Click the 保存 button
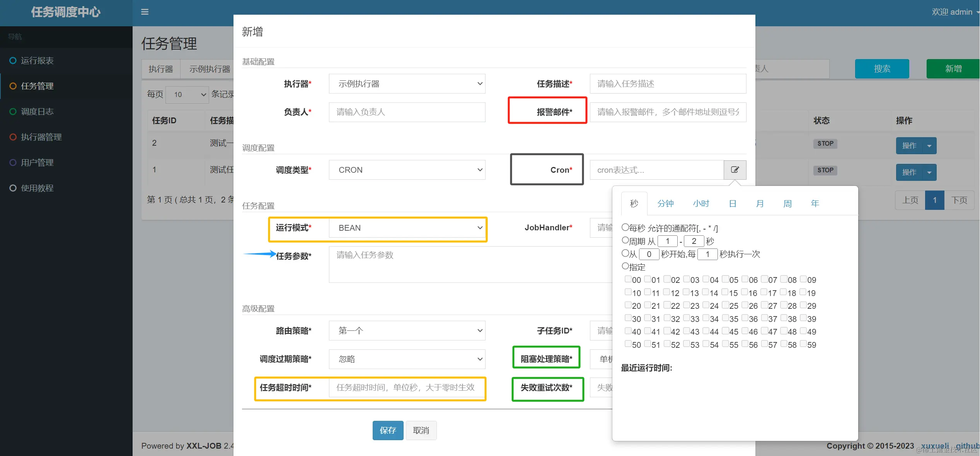Image resolution: width=980 pixels, height=456 pixels. pos(388,430)
